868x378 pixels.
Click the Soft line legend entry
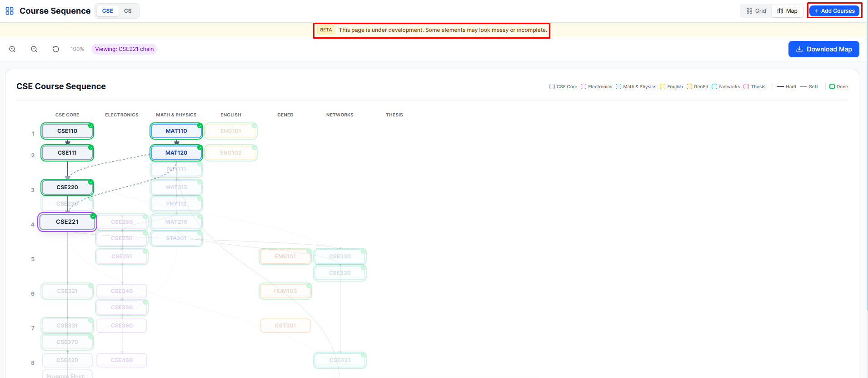(x=809, y=86)
